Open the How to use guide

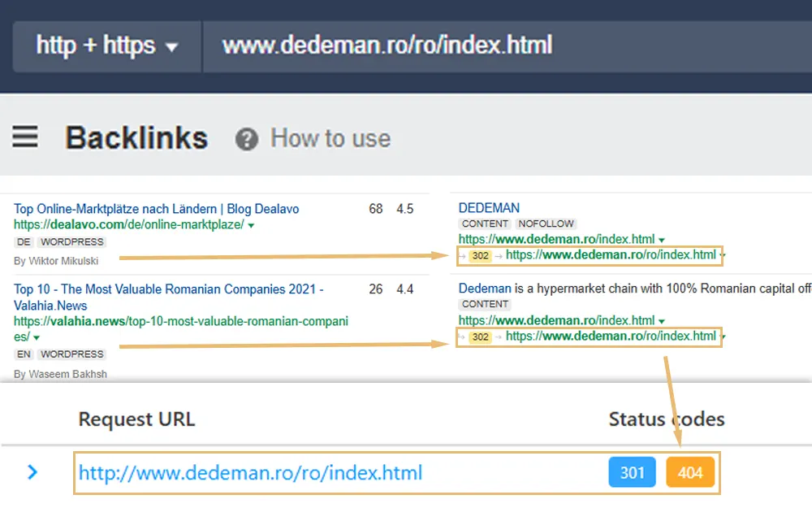[330, 138]
